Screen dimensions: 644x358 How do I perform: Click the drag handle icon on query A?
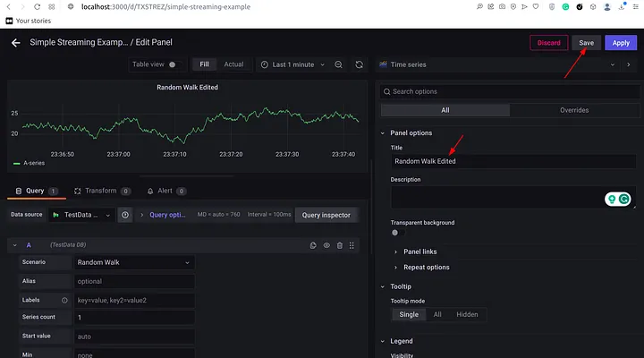352,245
